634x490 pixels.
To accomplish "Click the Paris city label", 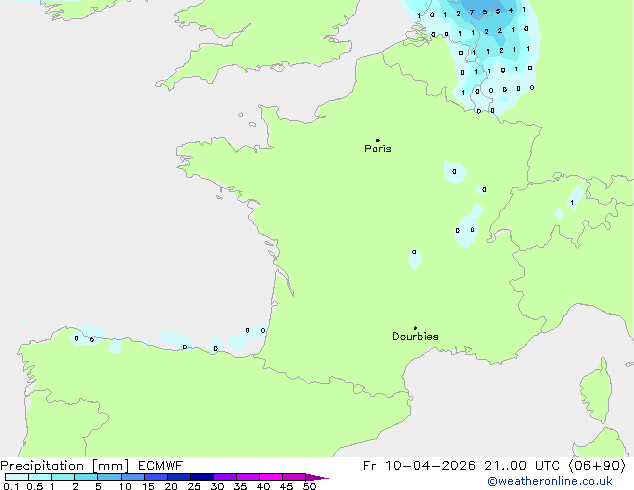I will coord(378,149).
